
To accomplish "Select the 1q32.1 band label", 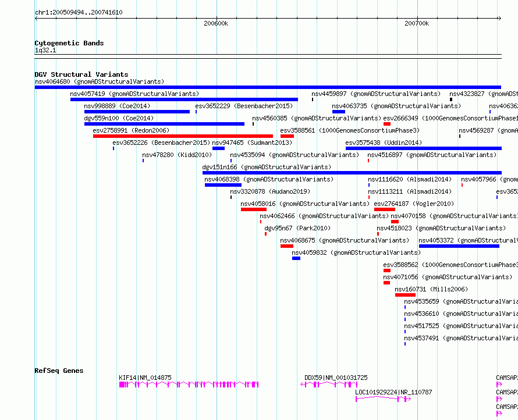I will 45,51.
